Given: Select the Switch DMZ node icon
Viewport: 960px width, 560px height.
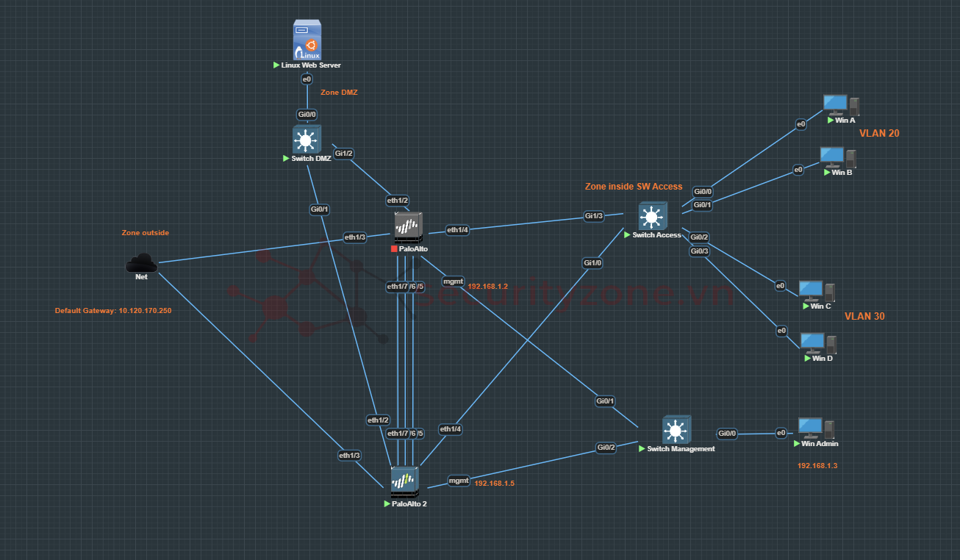Looking at the screenshot, I should (x=307, y=139).
